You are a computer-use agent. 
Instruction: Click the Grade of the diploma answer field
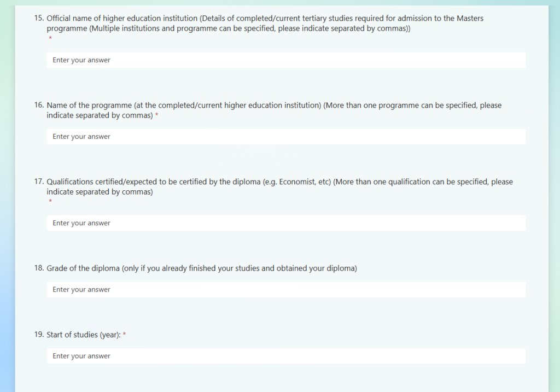(286, 290)
